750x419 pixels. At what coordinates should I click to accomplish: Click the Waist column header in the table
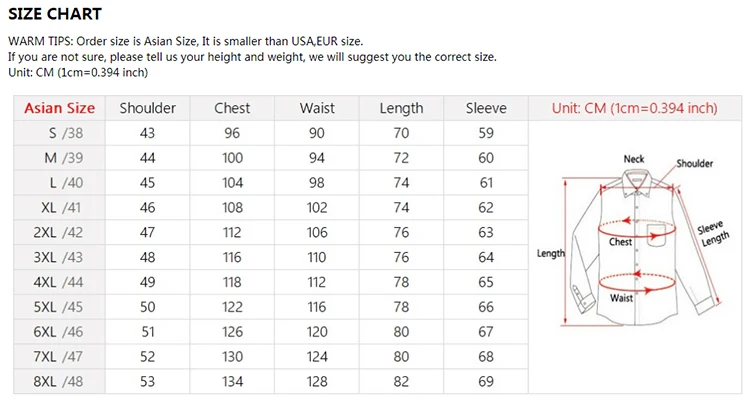(317, 108)
